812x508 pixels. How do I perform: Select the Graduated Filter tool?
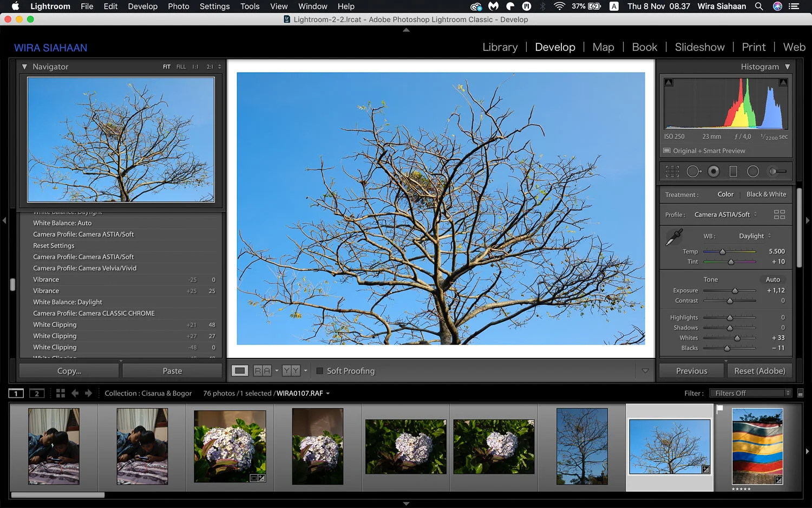click(733, 172)
